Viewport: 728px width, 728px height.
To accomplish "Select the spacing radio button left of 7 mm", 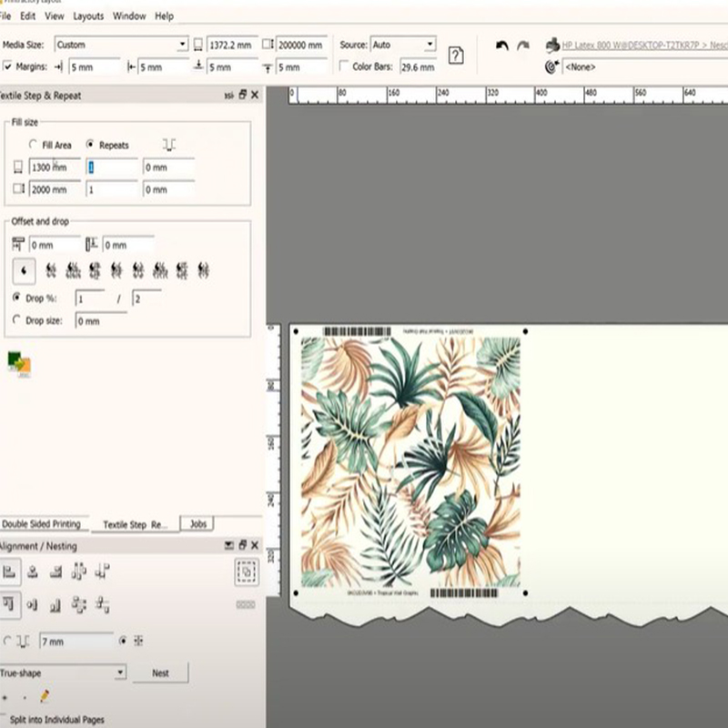I will 7,641.
